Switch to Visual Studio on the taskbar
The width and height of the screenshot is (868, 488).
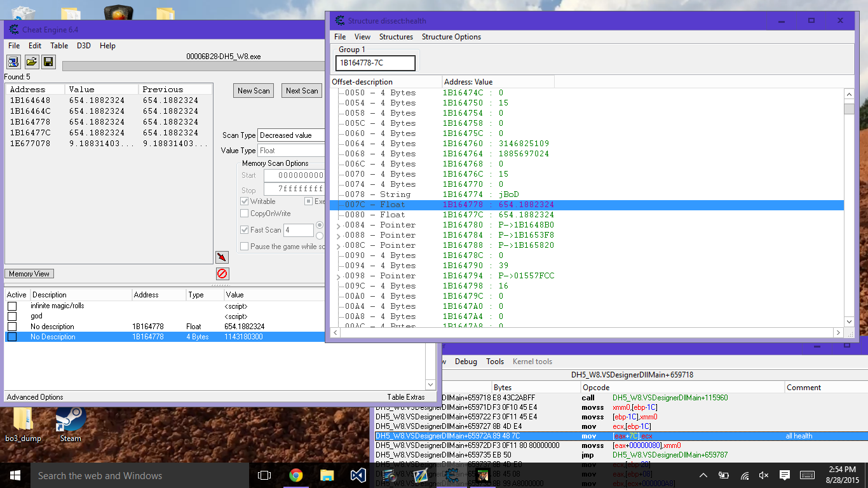[x=358, y=475]
